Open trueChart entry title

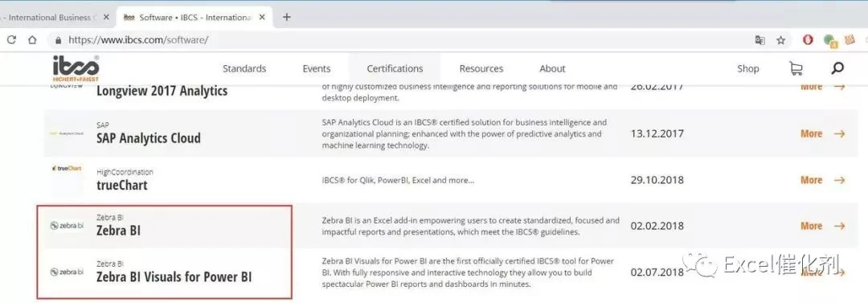122,185
